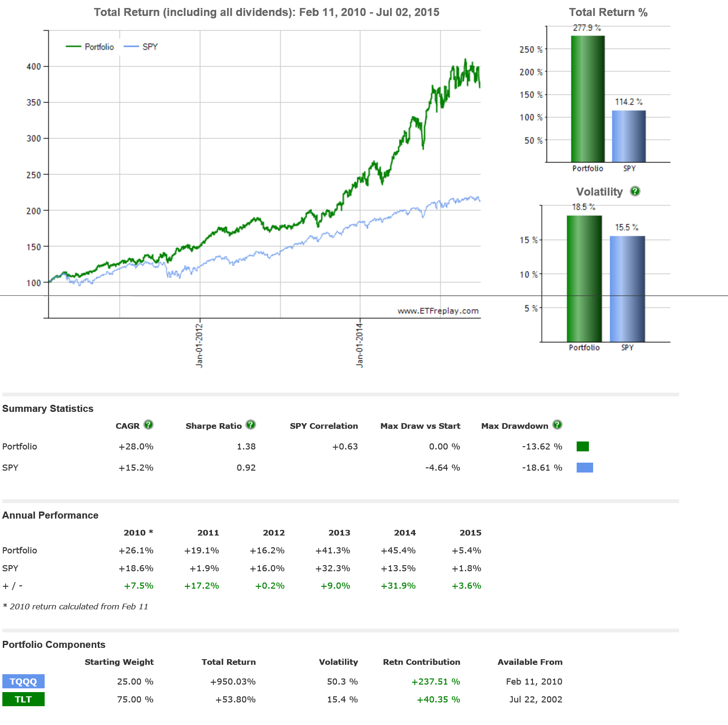Viewport: 728px width, 725px height.
Task: Click the Portfolio Components heading
Action: pos(54,645)
